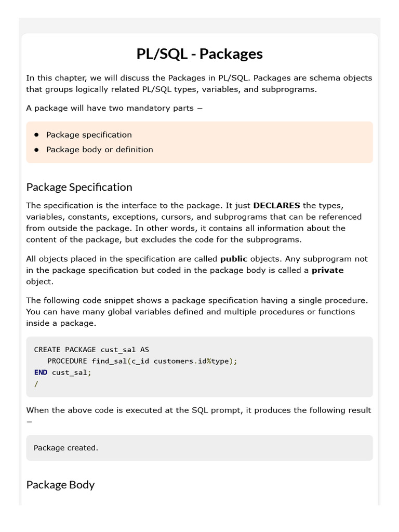Click the bullet dot before "Package body or definition"
This screenshot has width=399, height=532.
tap(37, 150)
